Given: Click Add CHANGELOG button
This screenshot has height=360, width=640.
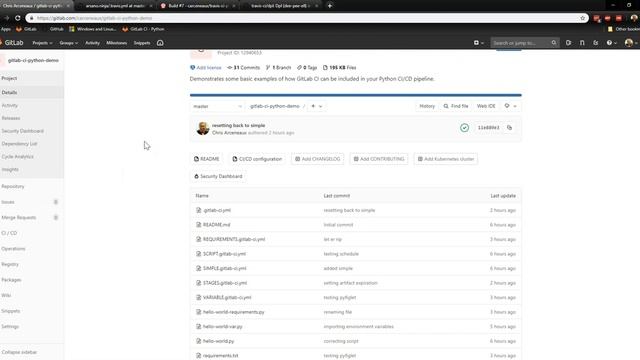Looking at the screenshot, I should point(318,159).
